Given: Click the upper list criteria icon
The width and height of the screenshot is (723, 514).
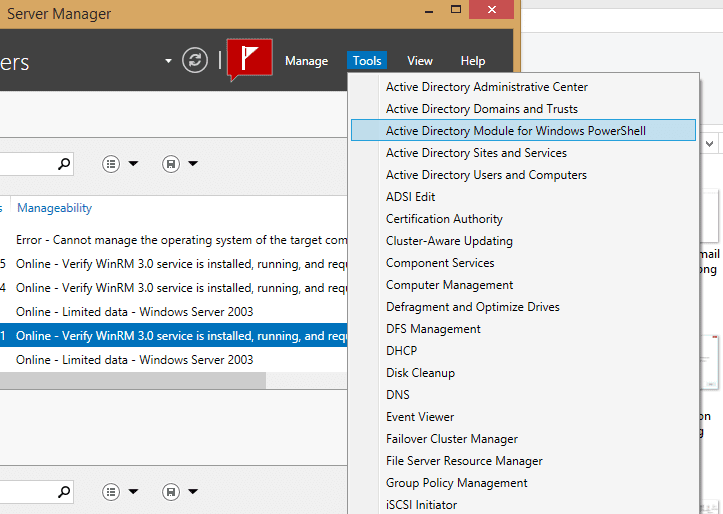Looking at the screenshot, I should click(x=111, y=164).
